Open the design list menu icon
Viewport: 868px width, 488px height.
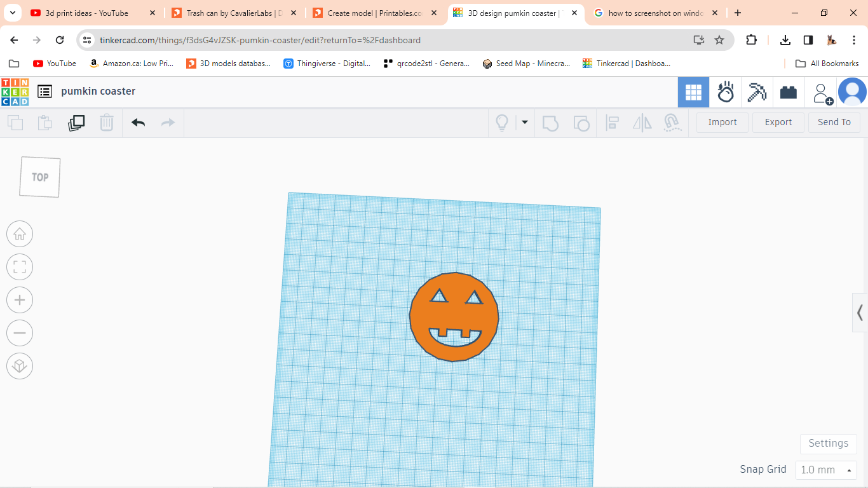click(44, 91)
